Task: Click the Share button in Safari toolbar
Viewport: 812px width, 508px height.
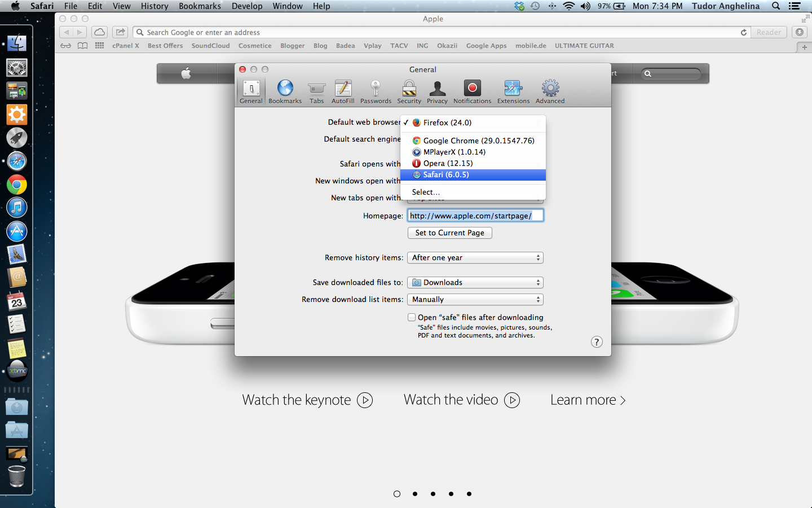Action: [x=120, y=32]
